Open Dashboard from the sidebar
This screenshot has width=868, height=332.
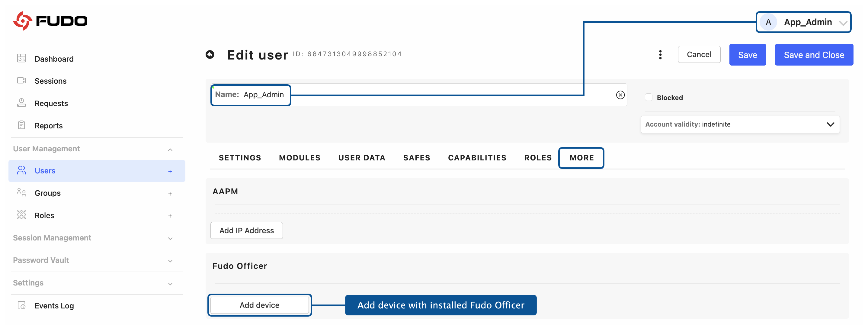click(x=54, y=59)
